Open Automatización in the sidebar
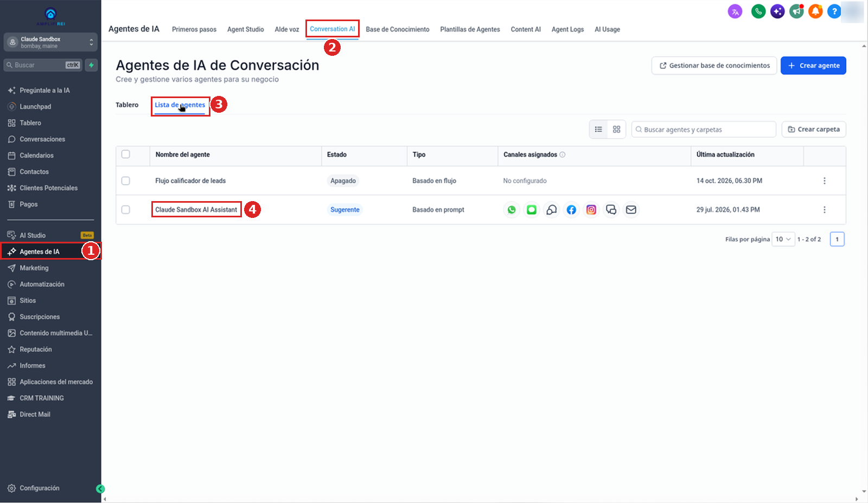Image resolution: width=868 pixels, height=503 pixels. [x=42, y=285]
